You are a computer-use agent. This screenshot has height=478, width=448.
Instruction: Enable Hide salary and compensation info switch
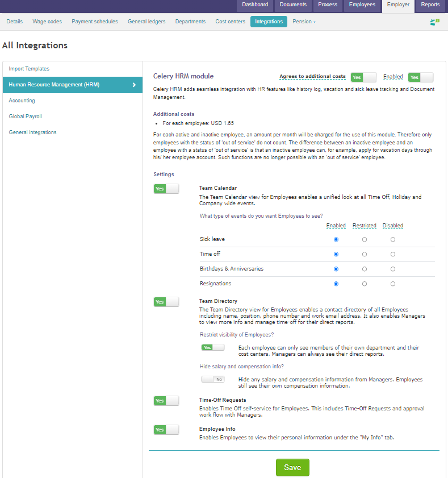pos(213,379)
